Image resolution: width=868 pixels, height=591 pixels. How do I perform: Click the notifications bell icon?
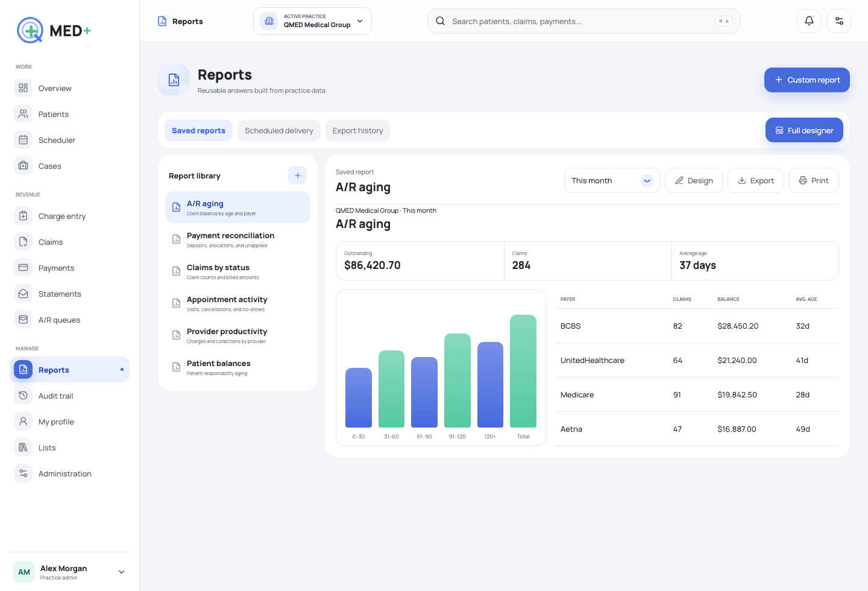(809, 21)
